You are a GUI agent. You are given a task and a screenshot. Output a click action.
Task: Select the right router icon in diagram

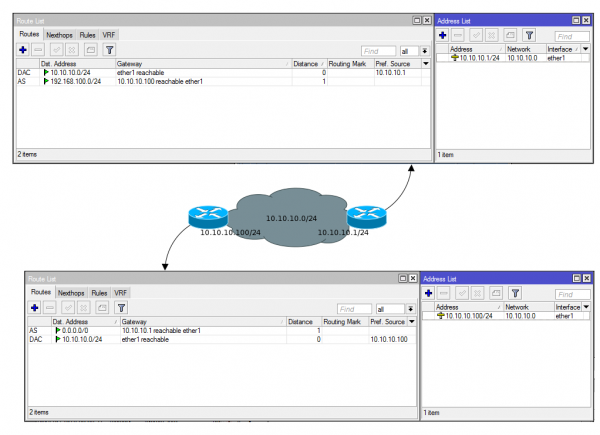[367, 217]
